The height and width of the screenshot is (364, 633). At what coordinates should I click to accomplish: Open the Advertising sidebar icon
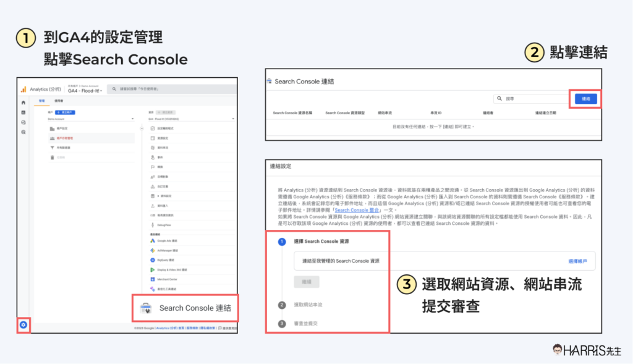click(x=23, y=132)
